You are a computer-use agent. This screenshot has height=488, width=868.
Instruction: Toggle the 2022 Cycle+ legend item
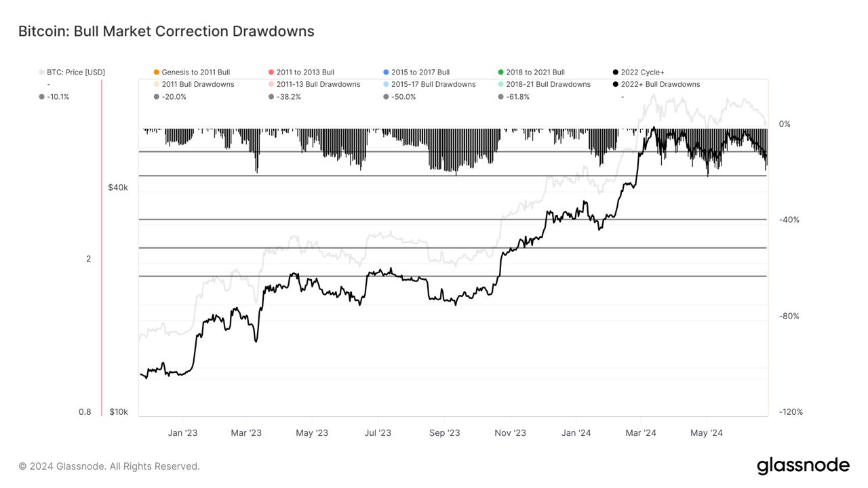click(x=642, y=73)
